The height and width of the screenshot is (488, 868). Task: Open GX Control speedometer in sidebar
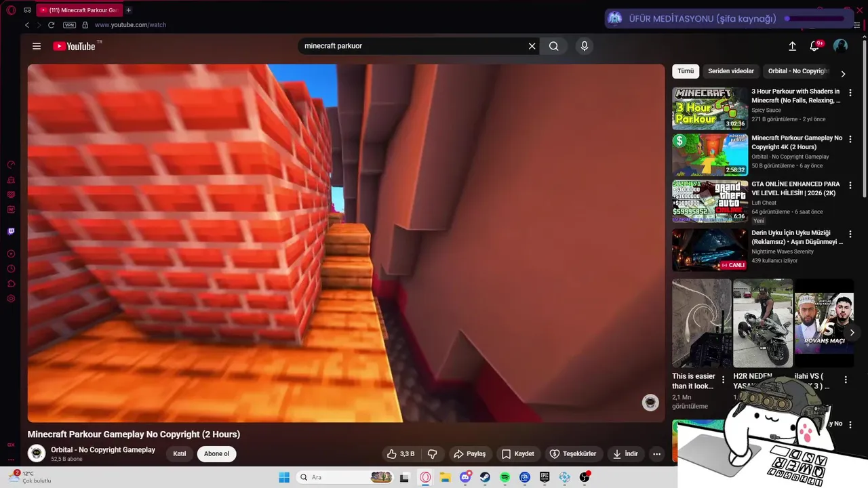(11, 165)
